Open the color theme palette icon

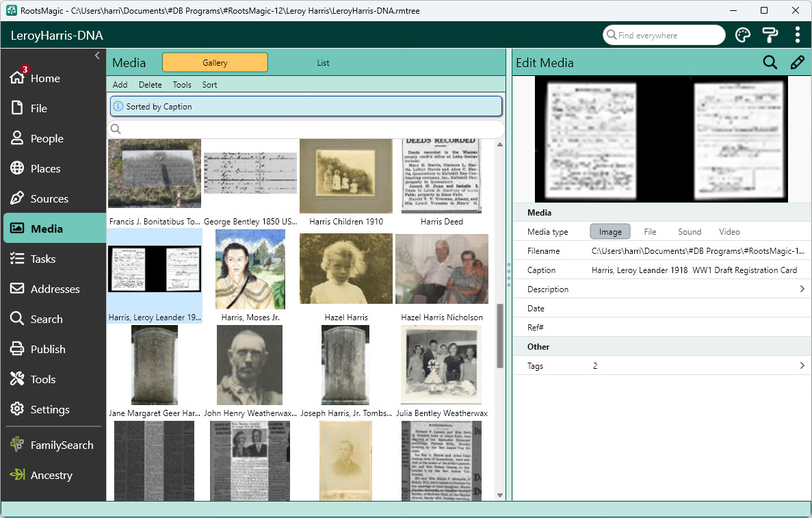[x=743, y=35]
